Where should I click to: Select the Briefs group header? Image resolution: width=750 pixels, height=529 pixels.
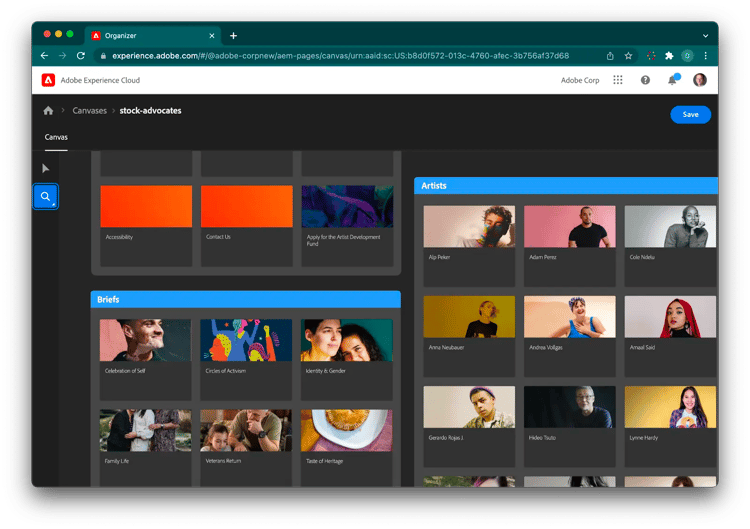245,299
